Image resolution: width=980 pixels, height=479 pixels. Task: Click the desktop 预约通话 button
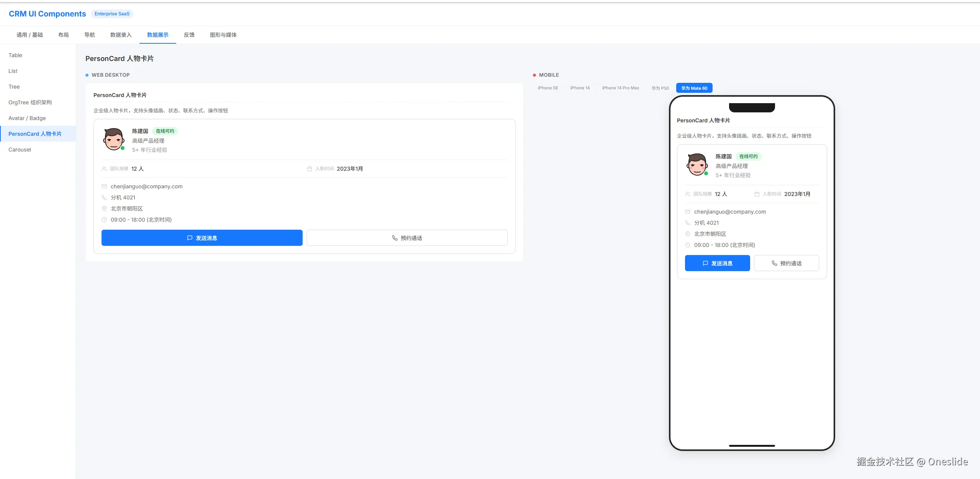tap(407, 238)
